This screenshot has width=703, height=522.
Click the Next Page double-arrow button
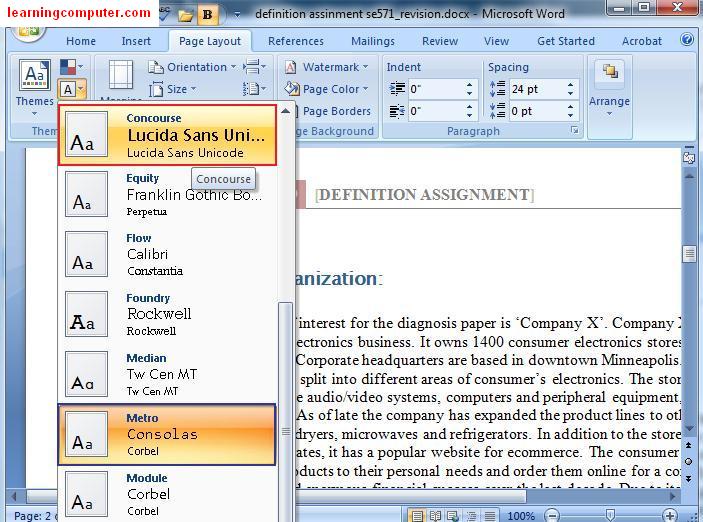point(689,478)
